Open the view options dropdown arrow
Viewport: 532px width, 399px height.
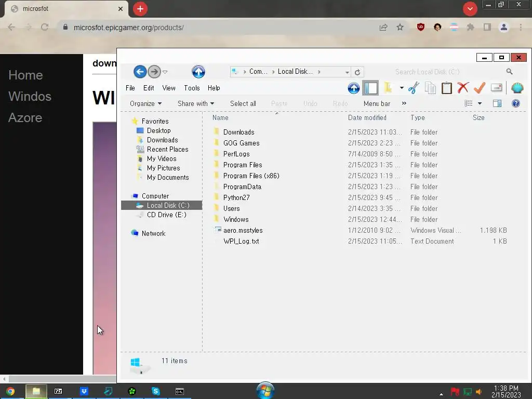(x=480, y=103)
